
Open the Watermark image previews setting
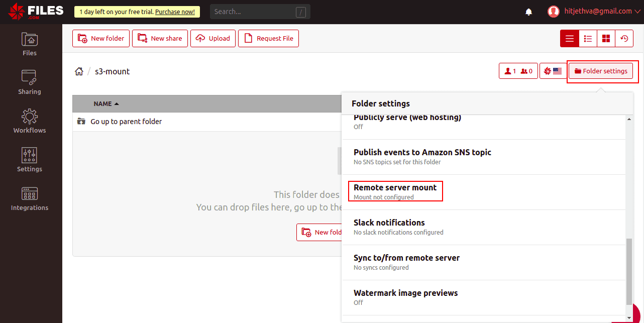pyautogui.click(x=484, y=298)
